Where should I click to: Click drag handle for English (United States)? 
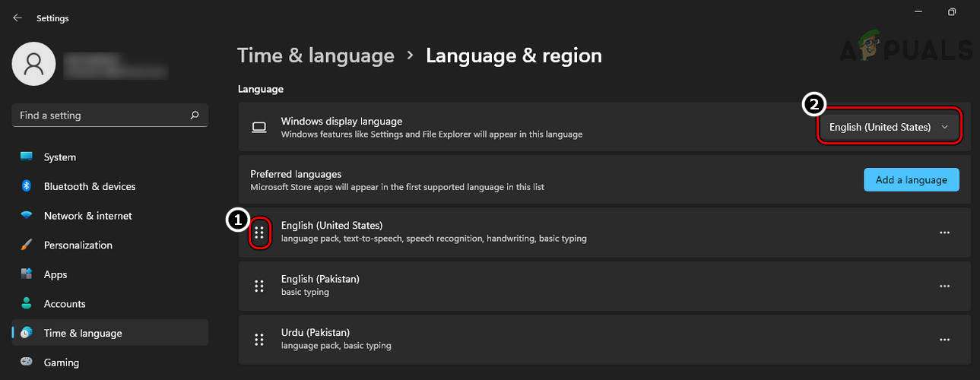(x=259, y=232)
